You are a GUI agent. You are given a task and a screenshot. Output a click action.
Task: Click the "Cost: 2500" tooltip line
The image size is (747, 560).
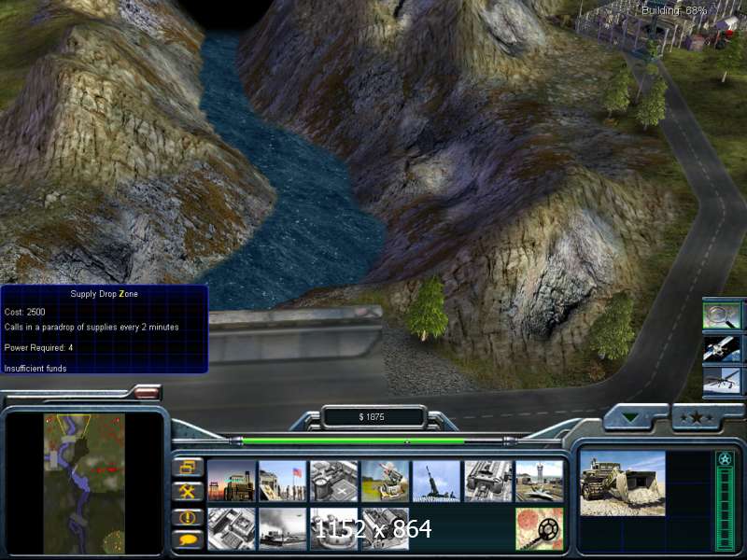click(25, 312)
